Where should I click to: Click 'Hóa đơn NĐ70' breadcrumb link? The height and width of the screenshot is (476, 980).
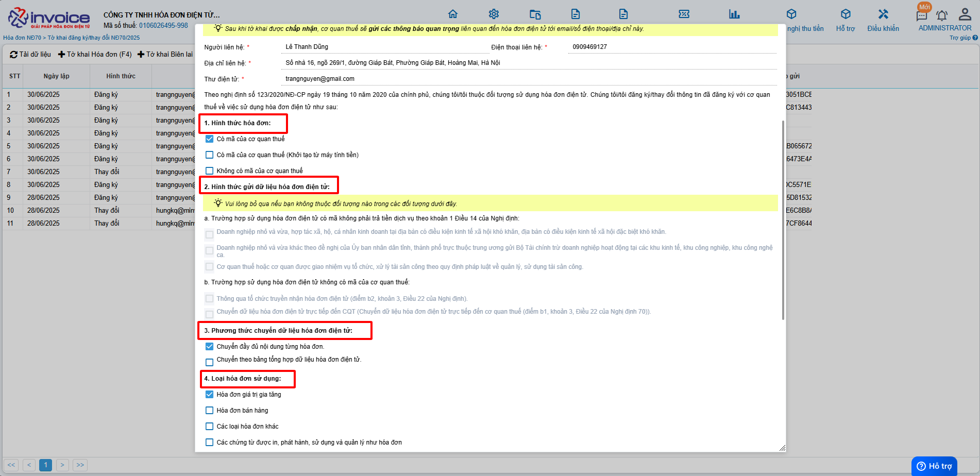[22, 38]
